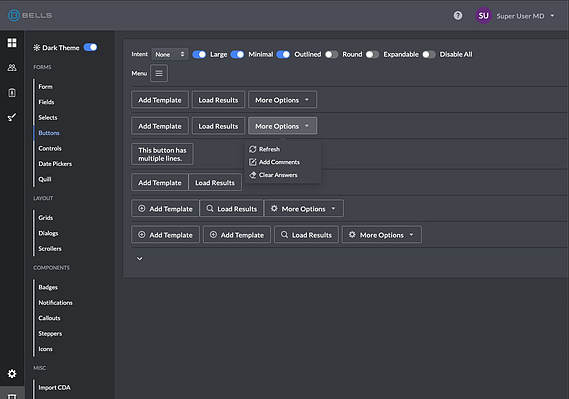Toggle the Dark Theme switch
569x399 pixels.
tap(90, 48)
